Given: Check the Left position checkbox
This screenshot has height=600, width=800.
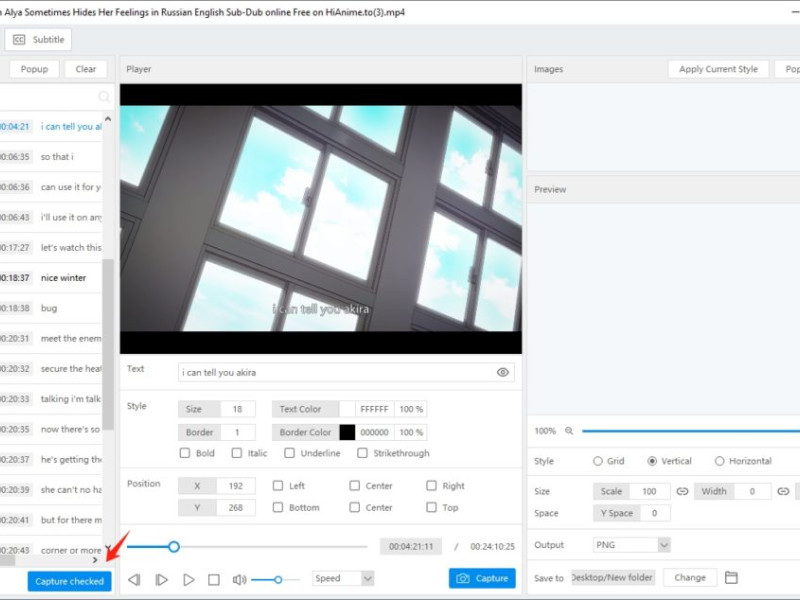Looking at the screenshot, I should (278, 486).
